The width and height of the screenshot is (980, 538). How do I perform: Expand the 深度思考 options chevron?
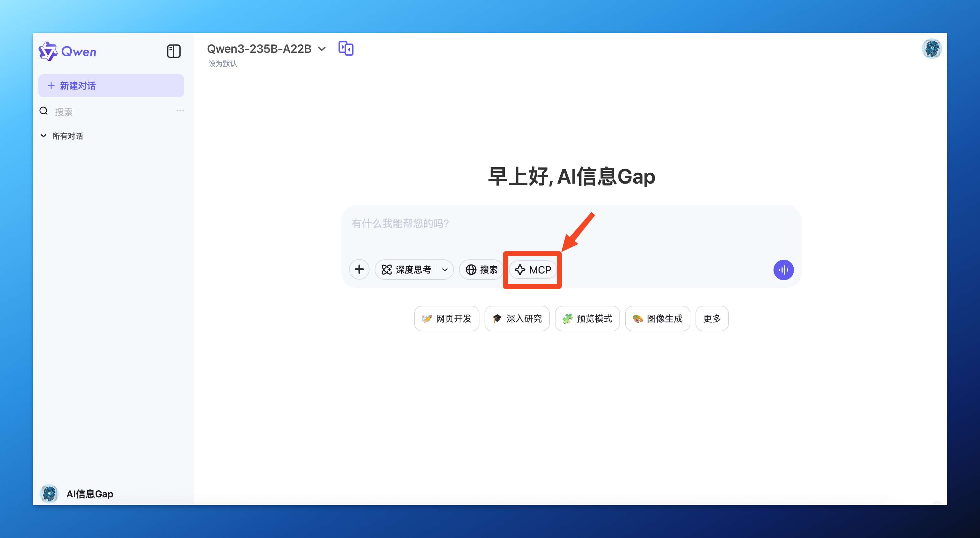444,270
